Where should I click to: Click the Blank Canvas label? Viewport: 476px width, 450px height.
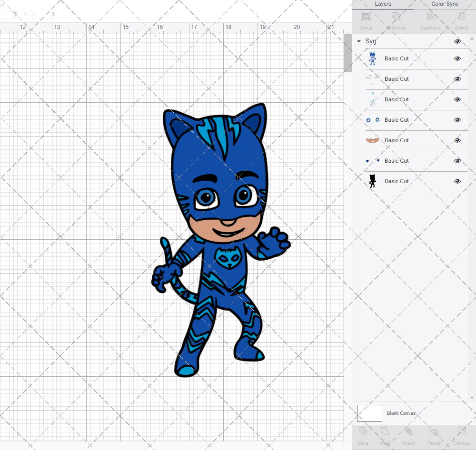coord(401,413)
